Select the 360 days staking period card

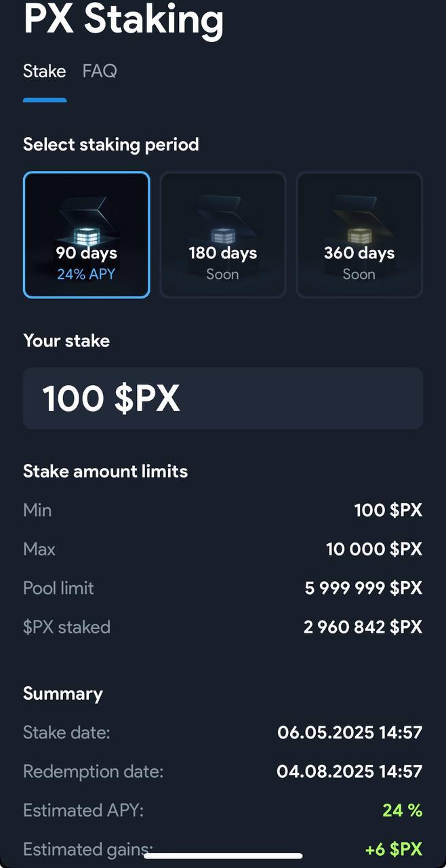pos(359,235)
